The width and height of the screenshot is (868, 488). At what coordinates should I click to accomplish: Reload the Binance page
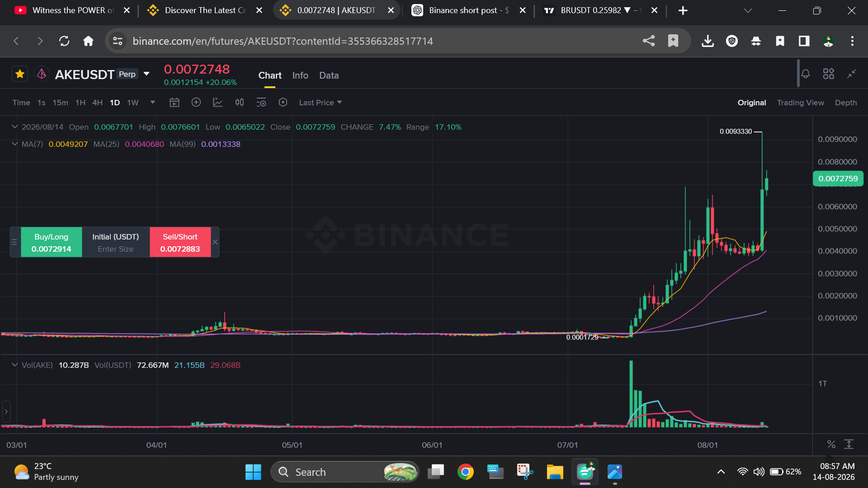click(64, 41)
